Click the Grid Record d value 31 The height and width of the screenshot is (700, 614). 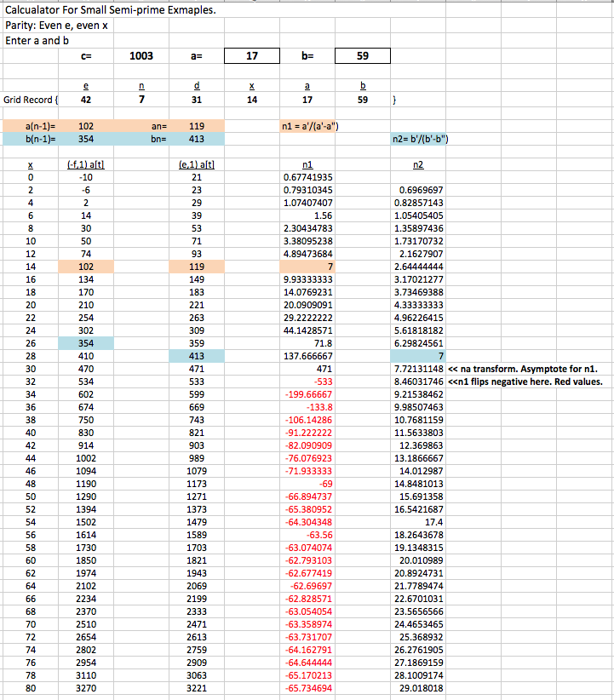[197, 100]
